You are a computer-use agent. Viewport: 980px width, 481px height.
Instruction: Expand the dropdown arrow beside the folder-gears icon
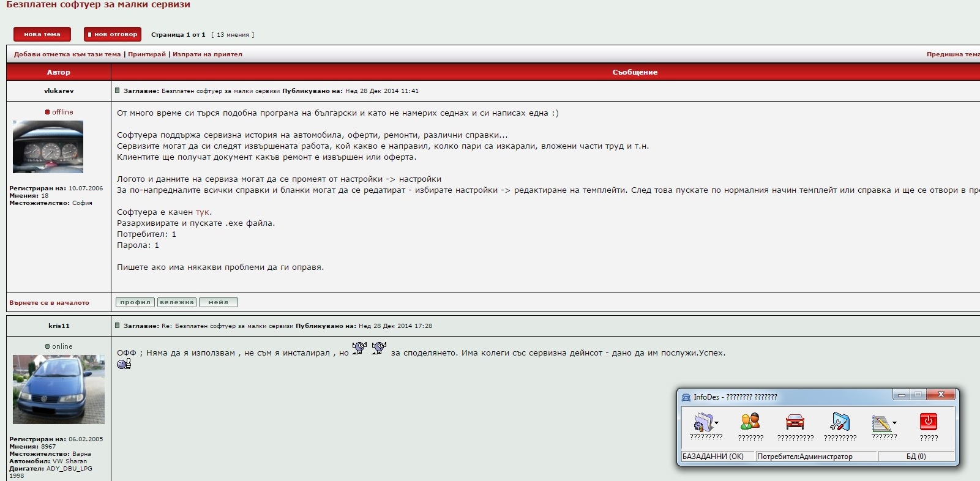(x=717, y=423)
